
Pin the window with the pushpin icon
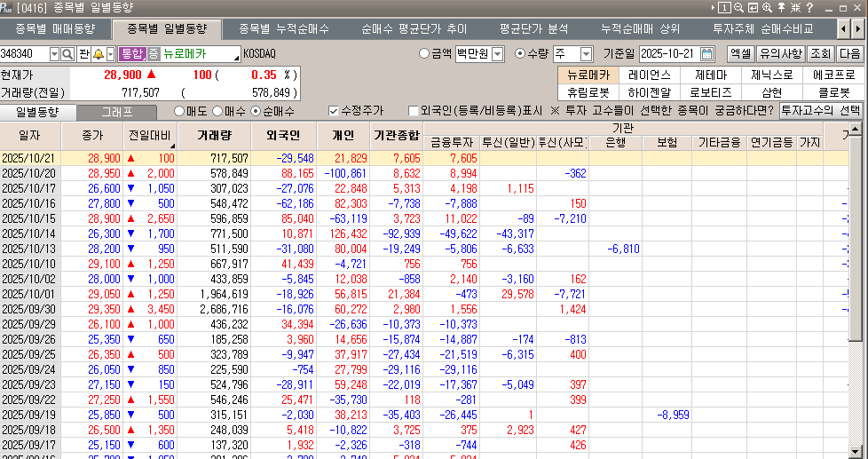780,8
